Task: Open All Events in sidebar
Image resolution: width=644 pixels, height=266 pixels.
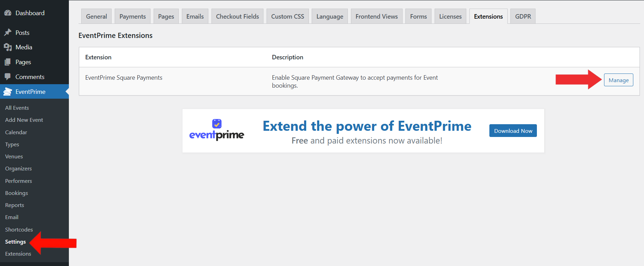Action: click(17, 108)
